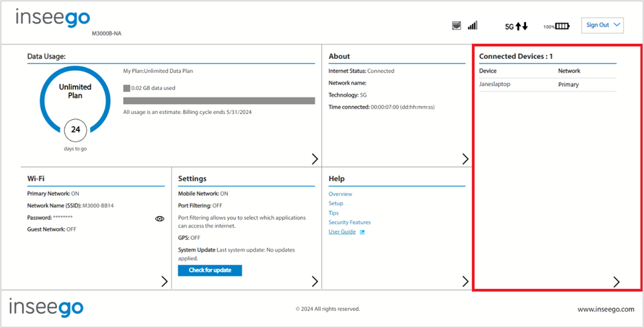Expand Connected Devices with the arrow
The image size is (644, 328).
pos(616,281)
